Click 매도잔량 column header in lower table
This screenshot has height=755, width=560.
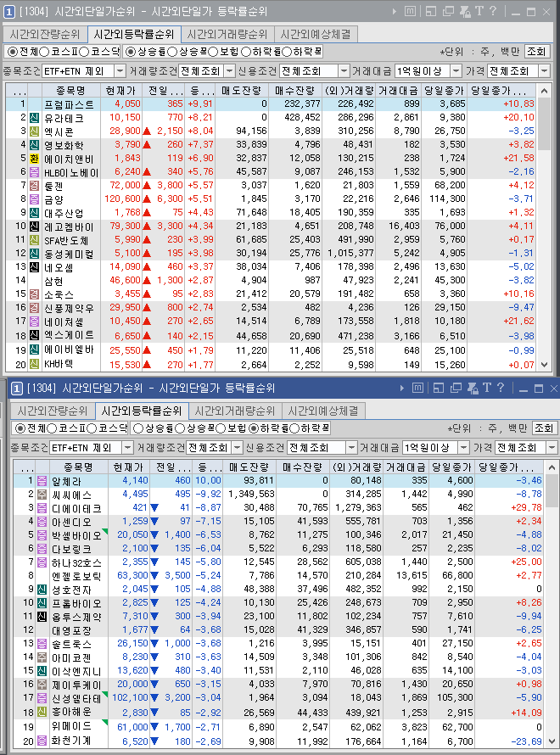pyautogui.click(x=249, y=467)
